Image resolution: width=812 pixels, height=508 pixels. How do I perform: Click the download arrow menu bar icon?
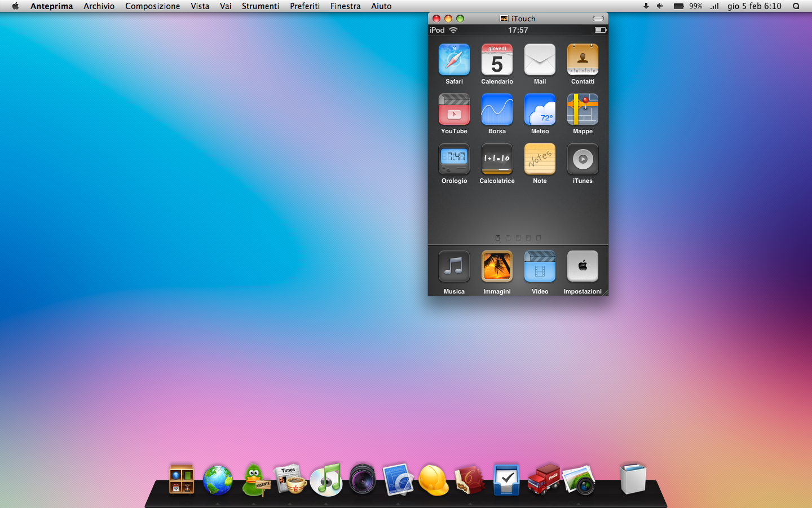click(x=646, y=6)
